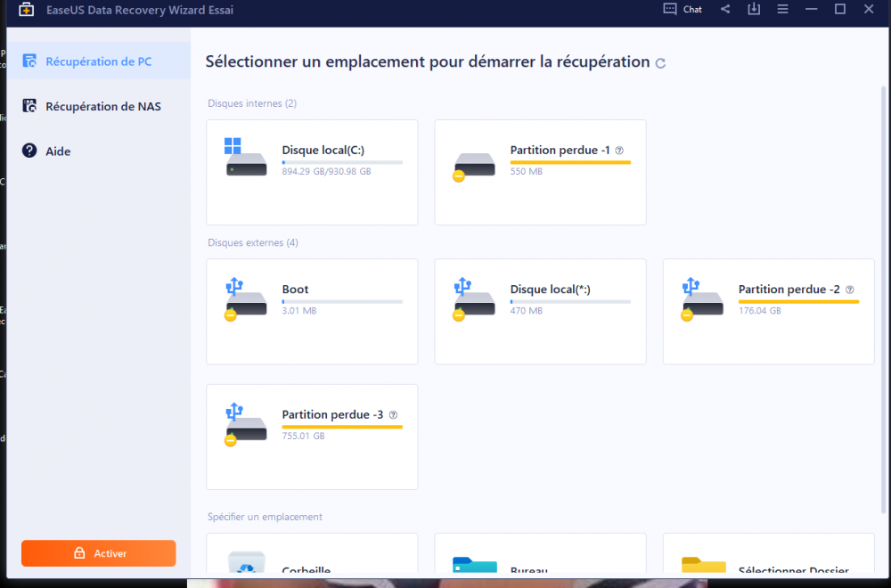
Task: Click USB drive icon of Partition perdue -3
Action: 246,424
